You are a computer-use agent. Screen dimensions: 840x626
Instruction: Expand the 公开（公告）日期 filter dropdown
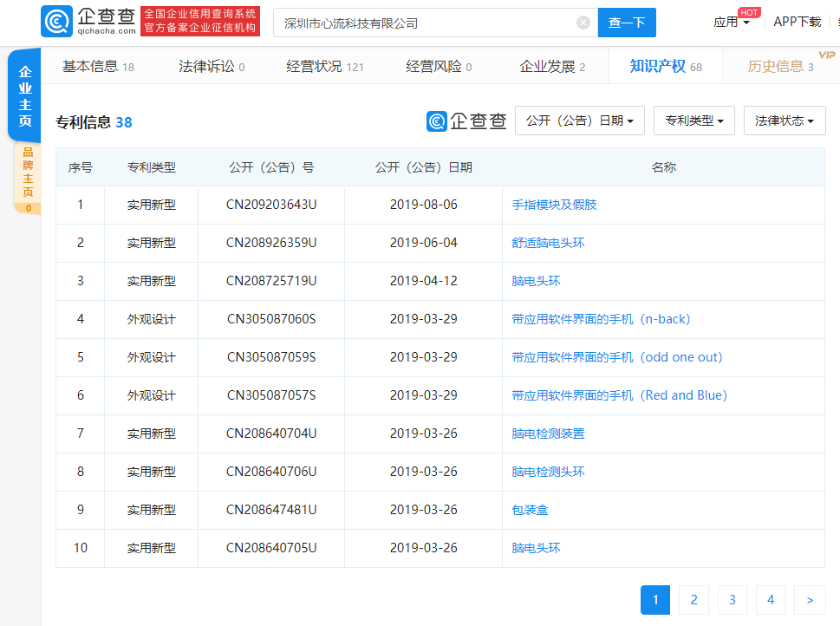(x=580, y=121)
